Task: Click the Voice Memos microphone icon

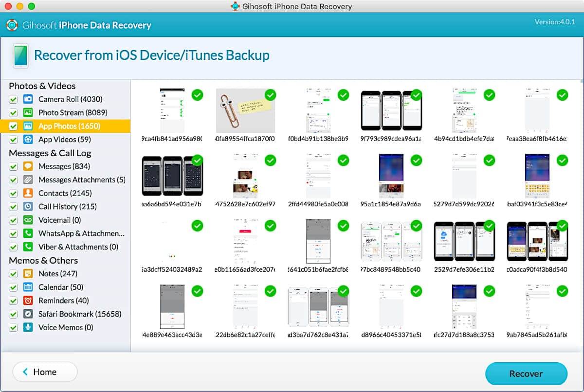Action: pyautogui.click(x=28, y=327)
